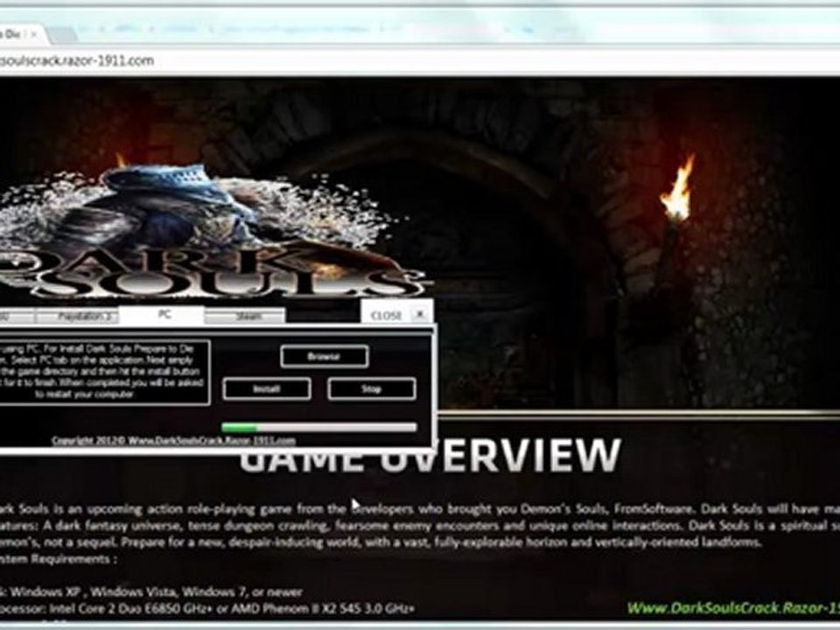Click the 'Intel Core 2 Duo E6850' processor line

tap(206, 609)
